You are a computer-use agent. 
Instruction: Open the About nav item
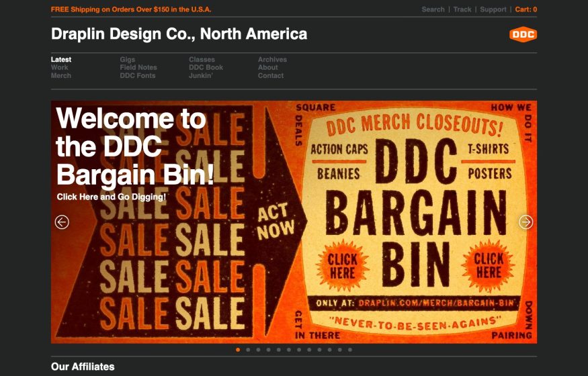pos(267,67)
